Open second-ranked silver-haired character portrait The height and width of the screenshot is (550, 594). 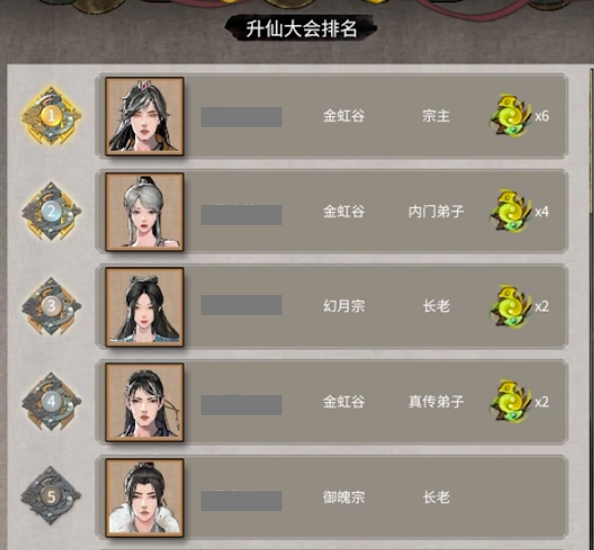click(x=145, y=212)
